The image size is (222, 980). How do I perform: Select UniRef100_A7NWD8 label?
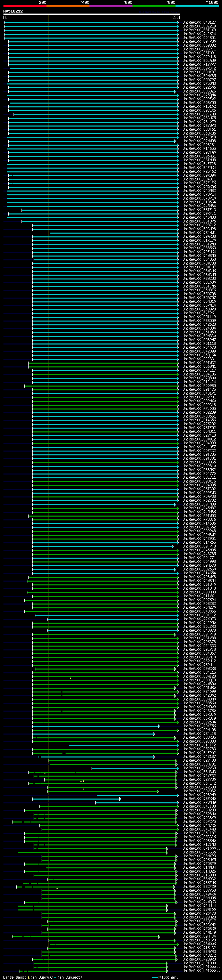pyautogui.click(x=199, y=141)
